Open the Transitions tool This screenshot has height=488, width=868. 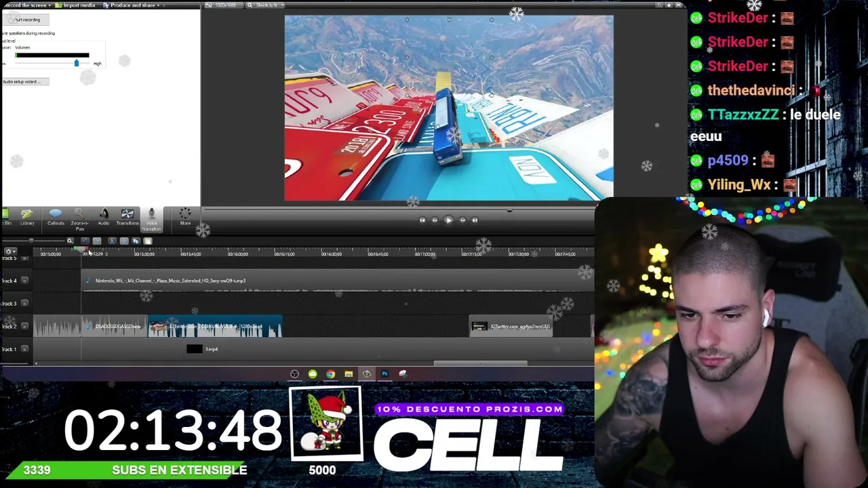tap(127, 217)
